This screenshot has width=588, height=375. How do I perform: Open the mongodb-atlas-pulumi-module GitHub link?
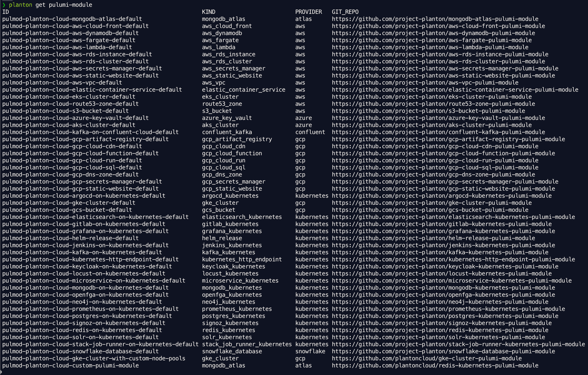coord(435,19)
